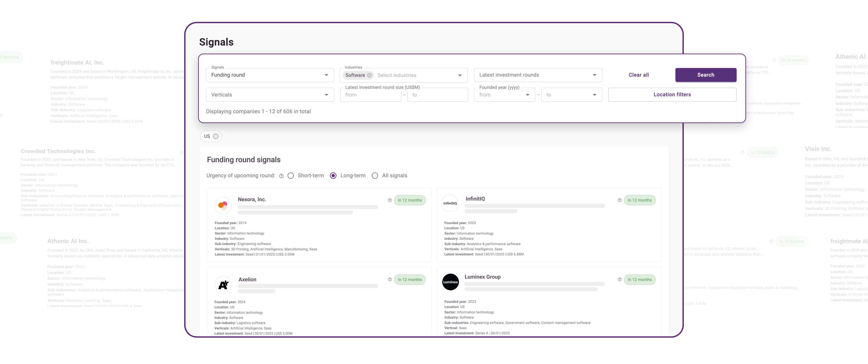Click Luminex Group company name
868x364 pixels.
tap(483, 277)
